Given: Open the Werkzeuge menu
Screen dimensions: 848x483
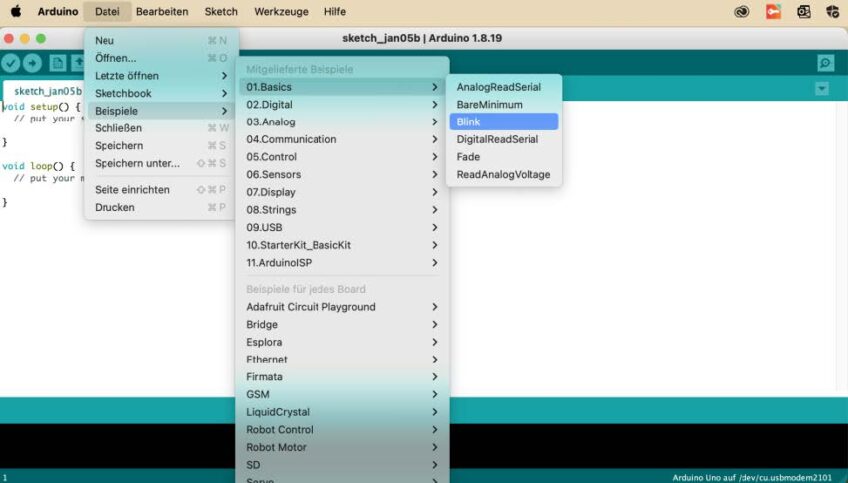Looking at the screenshot, I should [x=281, y=12].
